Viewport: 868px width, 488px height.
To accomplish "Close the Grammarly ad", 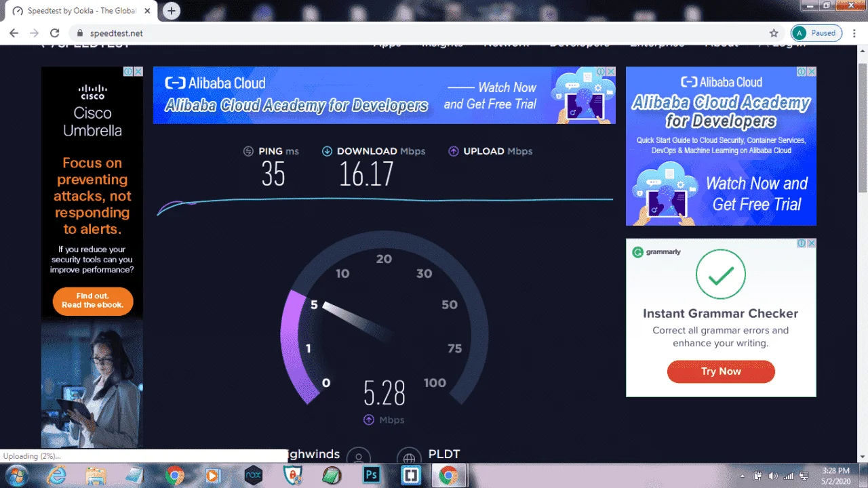I will click(x=812, y=243).
